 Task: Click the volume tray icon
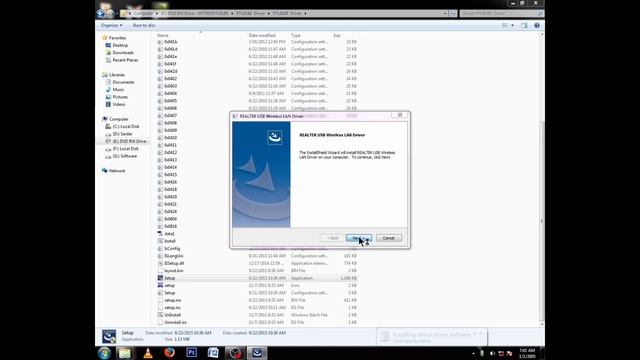tap(492, 353)
